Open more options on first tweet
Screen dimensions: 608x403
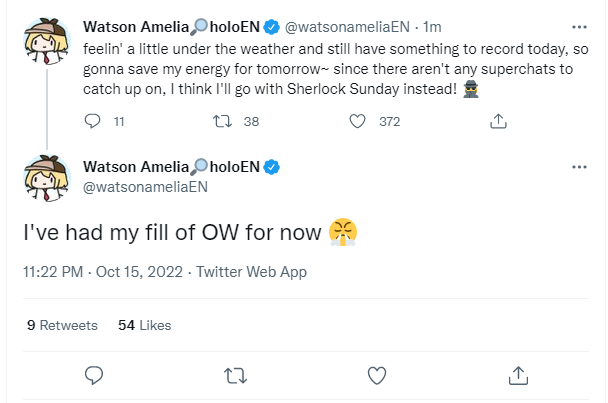coord(579,26)
